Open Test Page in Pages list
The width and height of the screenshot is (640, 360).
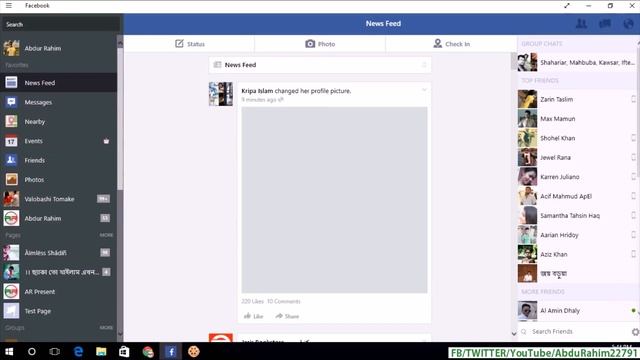tap(58, 311)
